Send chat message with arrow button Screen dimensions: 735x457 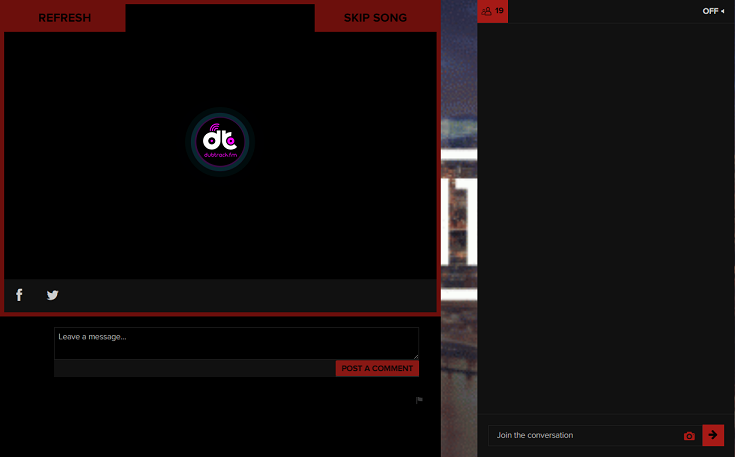(x=713, y=435)
